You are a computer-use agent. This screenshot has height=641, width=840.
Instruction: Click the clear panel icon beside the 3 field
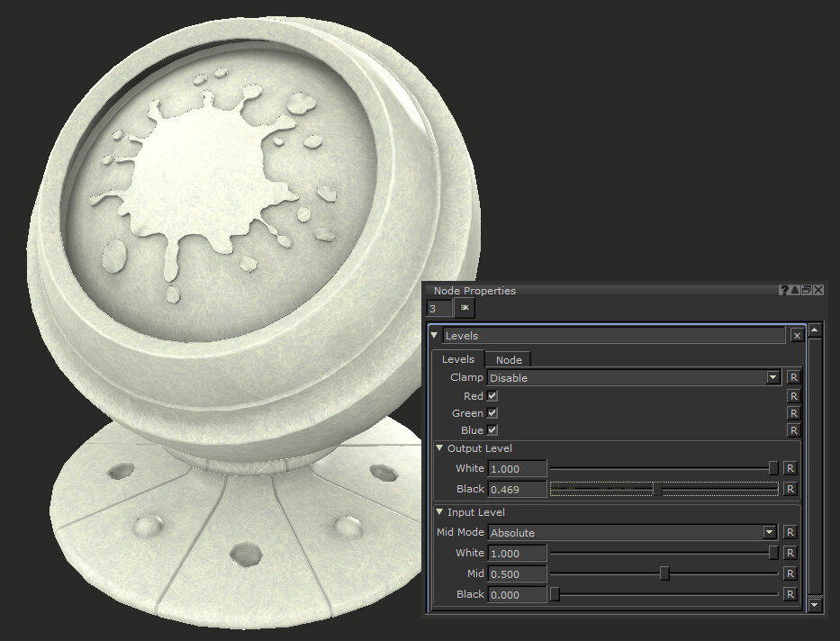(465, 308)
